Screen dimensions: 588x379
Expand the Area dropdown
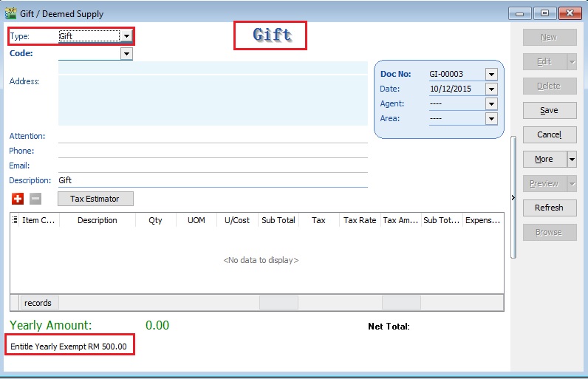pos(491,119)
